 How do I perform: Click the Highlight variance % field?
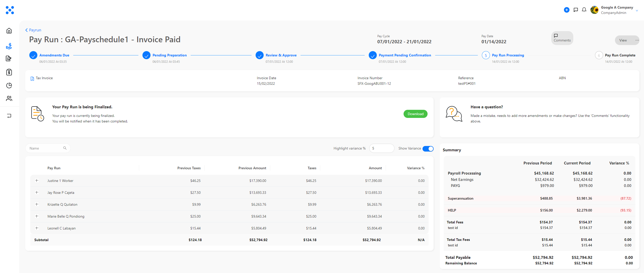pos(381,148)
